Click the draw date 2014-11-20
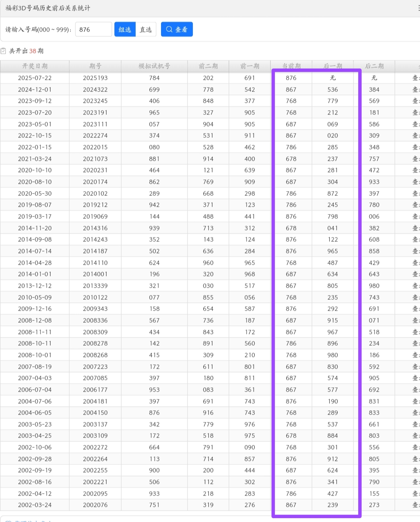 35,228
